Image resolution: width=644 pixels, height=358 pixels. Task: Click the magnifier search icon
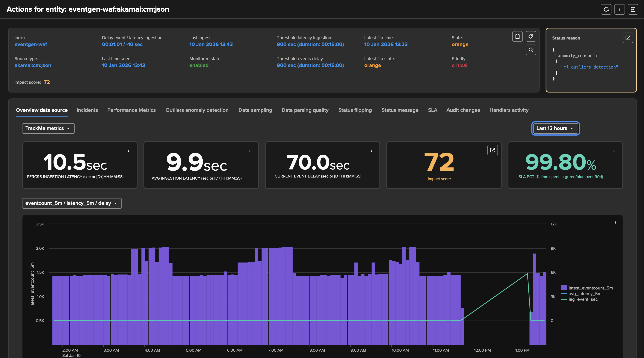click(531, 50)
